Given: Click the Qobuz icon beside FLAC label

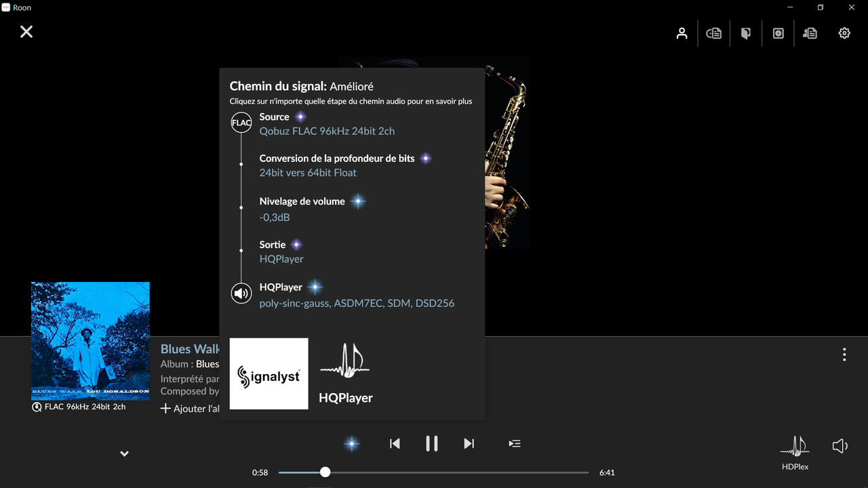Looking at the screenshot, I should (37, 407).
